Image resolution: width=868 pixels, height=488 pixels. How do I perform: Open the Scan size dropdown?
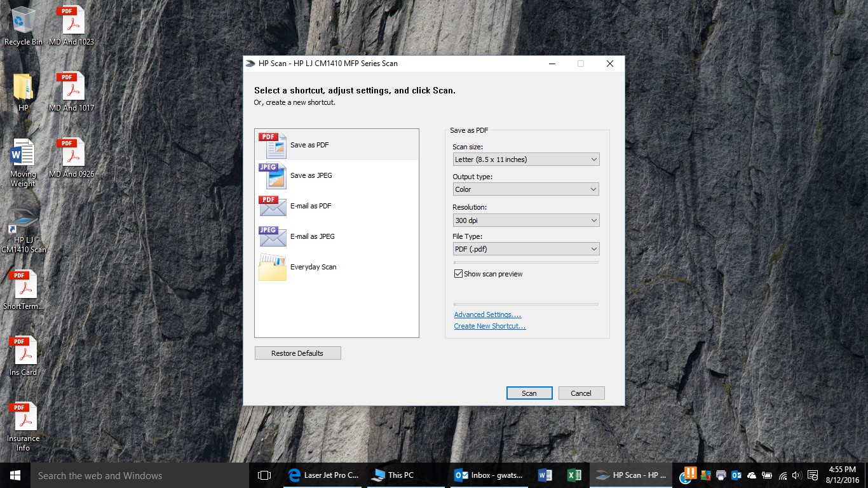coord(526,159)
